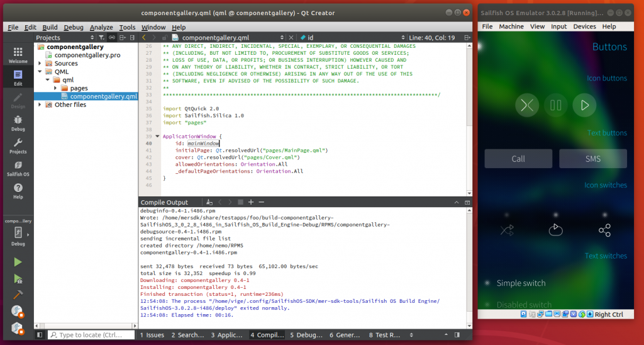Expand the Sources folder in project tree
The width and height of the screenshot is (644, 345).
pyautogui.click(x=40, y=64)
